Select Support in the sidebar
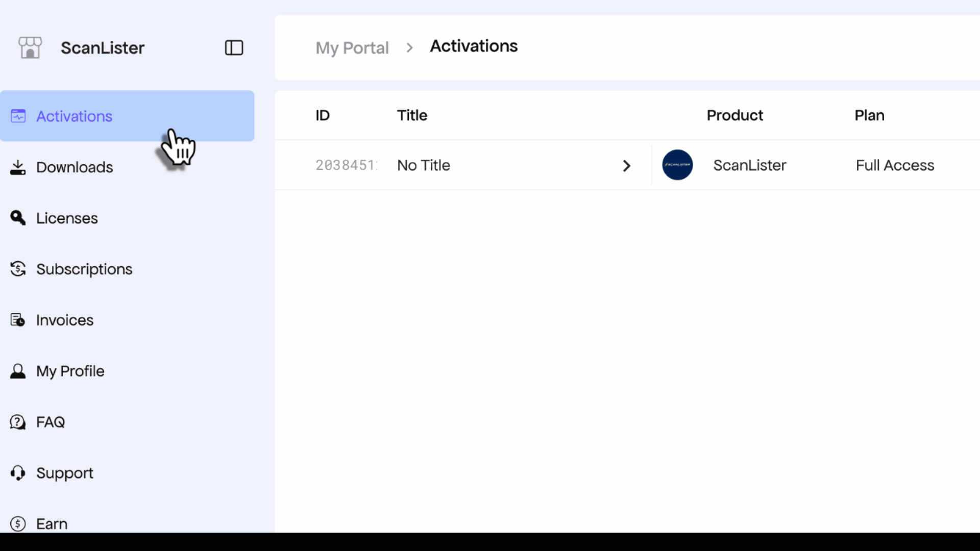Screen dimensions: 980x551 [x=127, y=473]
